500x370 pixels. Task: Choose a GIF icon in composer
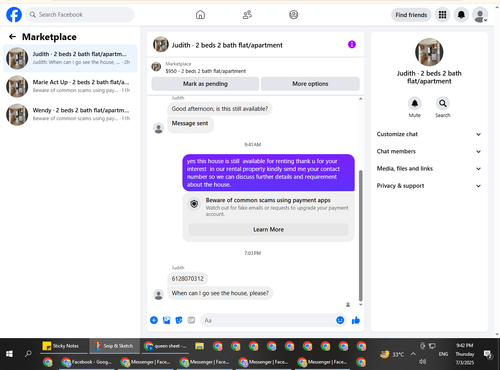[191, 320]
